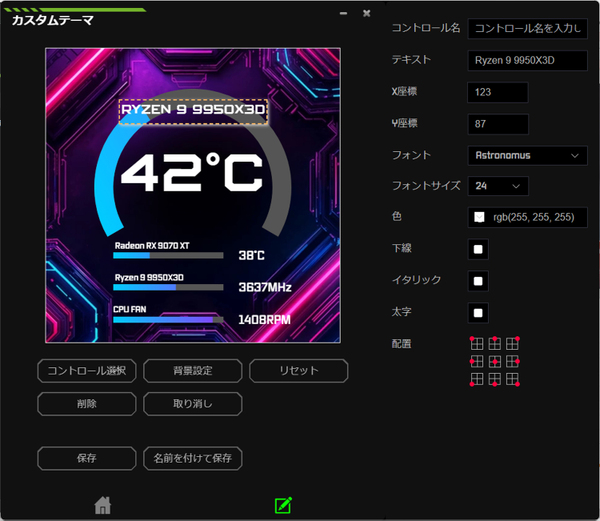
Task: Click the Ryzen 9 9950X3D frequency bar
Action: click(x=168, y=287)
